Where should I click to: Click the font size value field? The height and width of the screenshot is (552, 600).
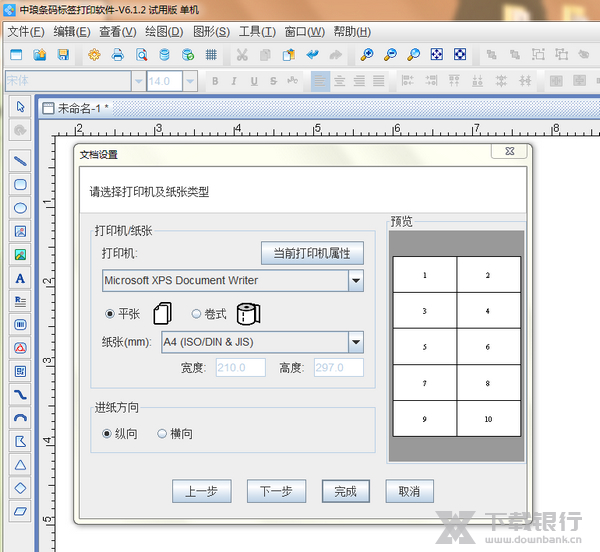(x=165, y=81)
